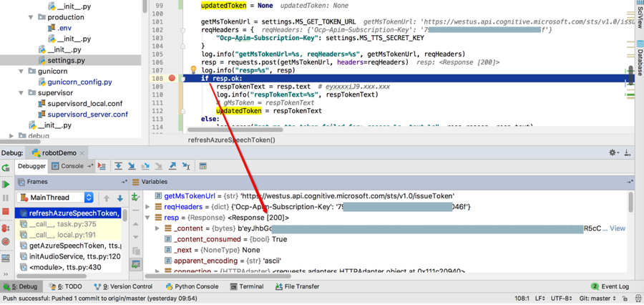
Task: Click the Run to Cursor icon
Action: click(186, 166)
